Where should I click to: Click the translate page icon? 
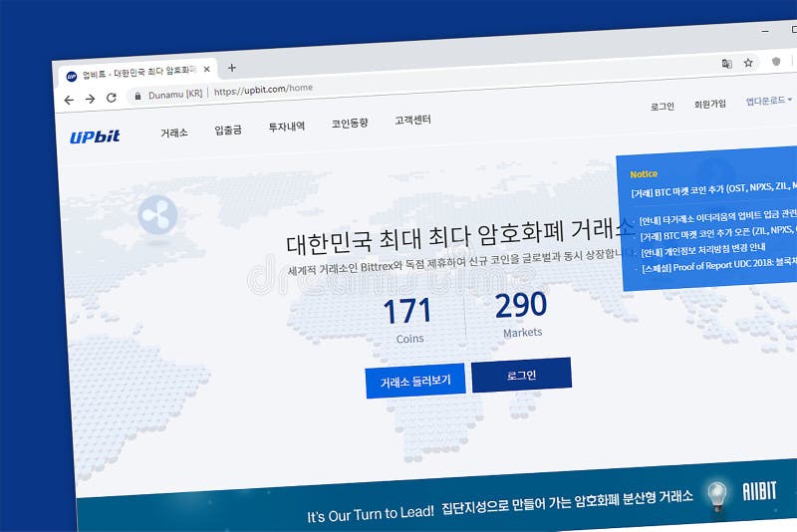(727, 64)
